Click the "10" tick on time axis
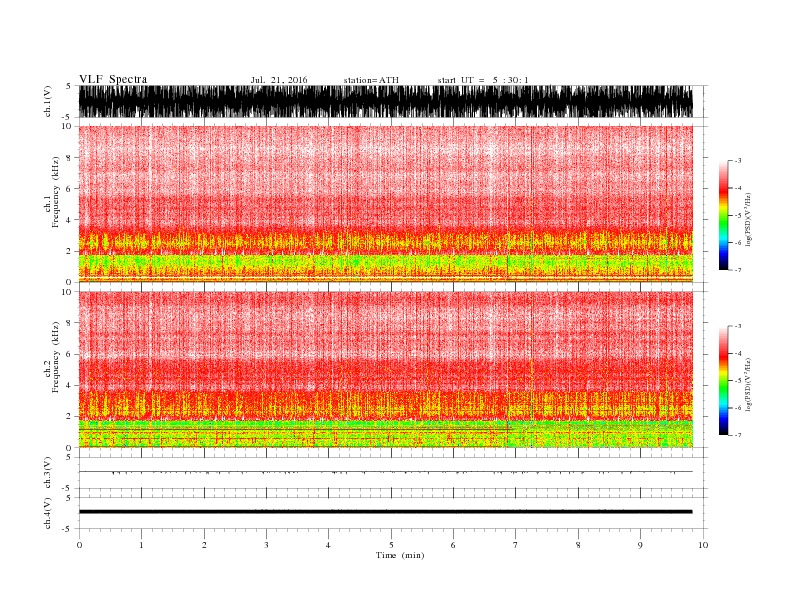This screenshot has width=792, height=612. tap(703, 545)
